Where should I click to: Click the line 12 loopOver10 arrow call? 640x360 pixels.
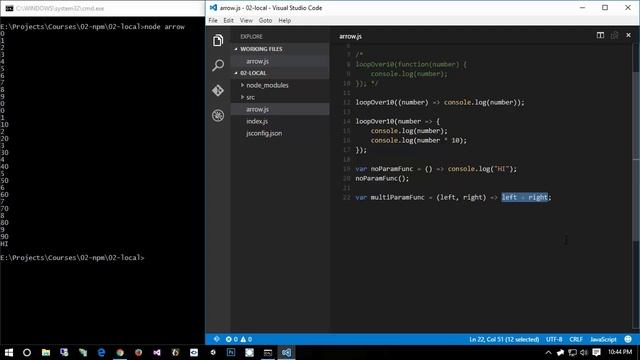click(440, 102)
